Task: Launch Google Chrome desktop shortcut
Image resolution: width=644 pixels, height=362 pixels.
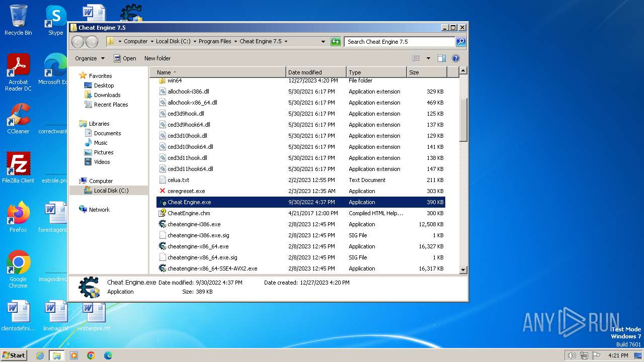Action: (18, 269)
